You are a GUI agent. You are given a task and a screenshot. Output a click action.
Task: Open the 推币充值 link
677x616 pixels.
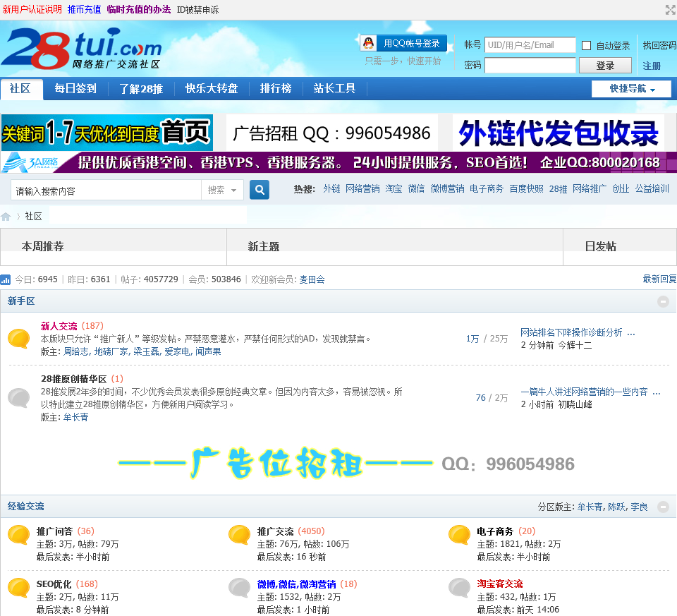(x=84, y=9)
